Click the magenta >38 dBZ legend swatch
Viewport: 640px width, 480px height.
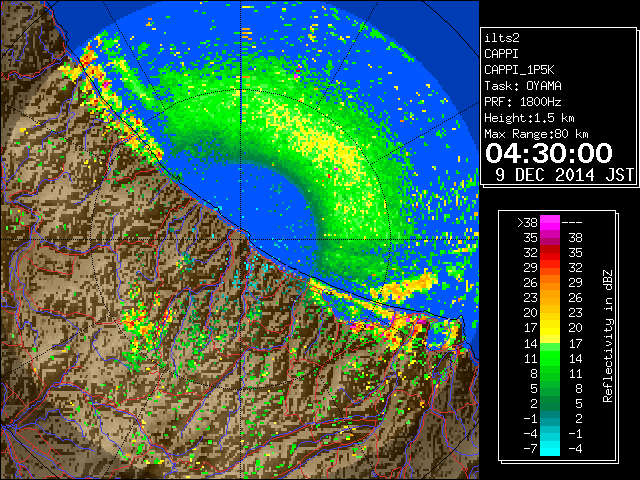550,222
